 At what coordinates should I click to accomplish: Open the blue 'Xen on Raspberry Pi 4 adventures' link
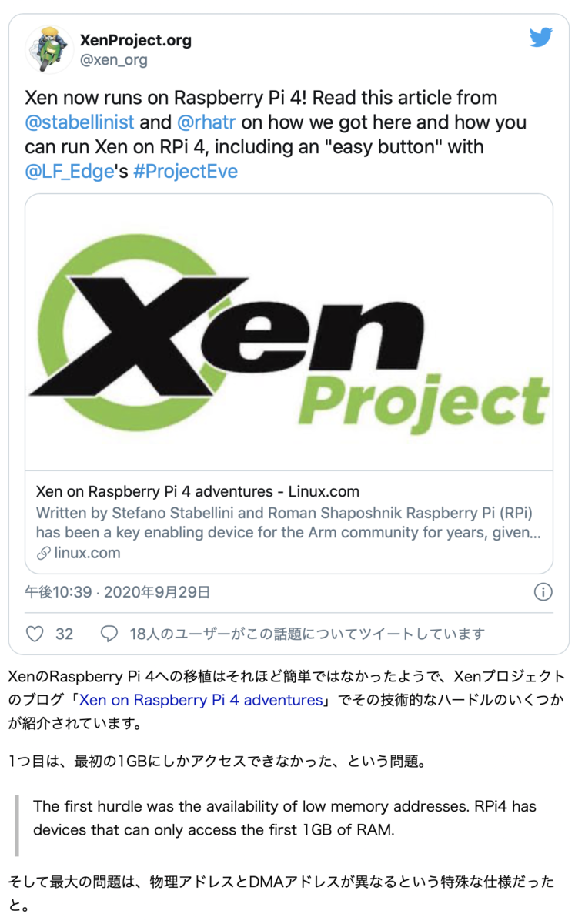pyautogui.click(x=200, y=700)
